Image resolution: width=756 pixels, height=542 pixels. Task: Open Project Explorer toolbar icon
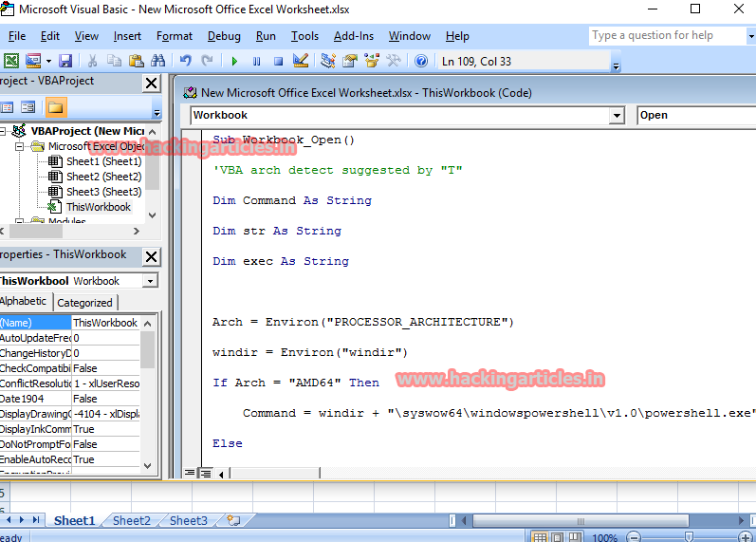(x=328, y=61)
